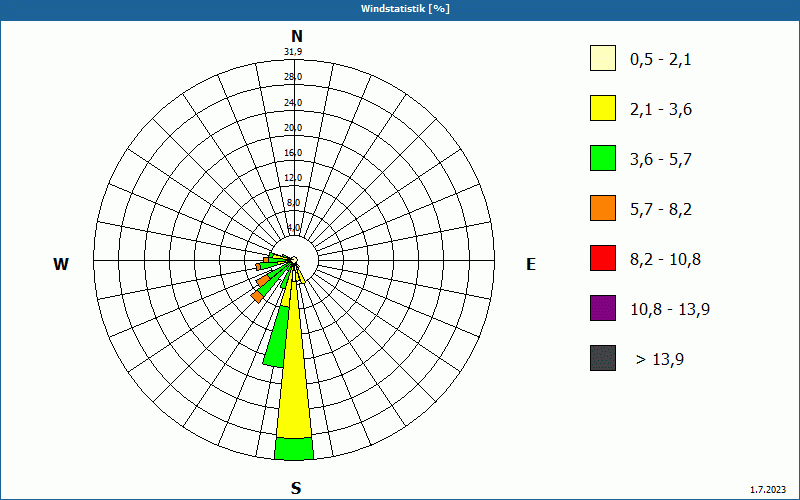
Task: Click the N compass label
Action: pos(297,36)
